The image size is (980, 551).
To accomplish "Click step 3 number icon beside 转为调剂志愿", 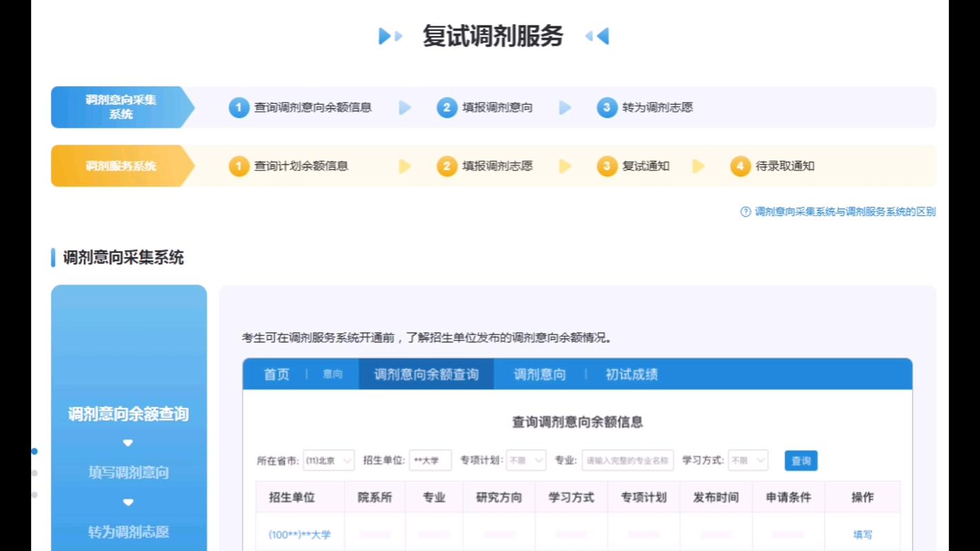I will pos(607,107).
